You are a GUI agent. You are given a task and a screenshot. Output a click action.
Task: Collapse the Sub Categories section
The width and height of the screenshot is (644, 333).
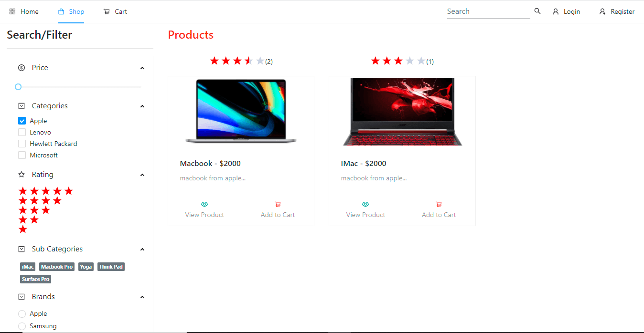142,250
